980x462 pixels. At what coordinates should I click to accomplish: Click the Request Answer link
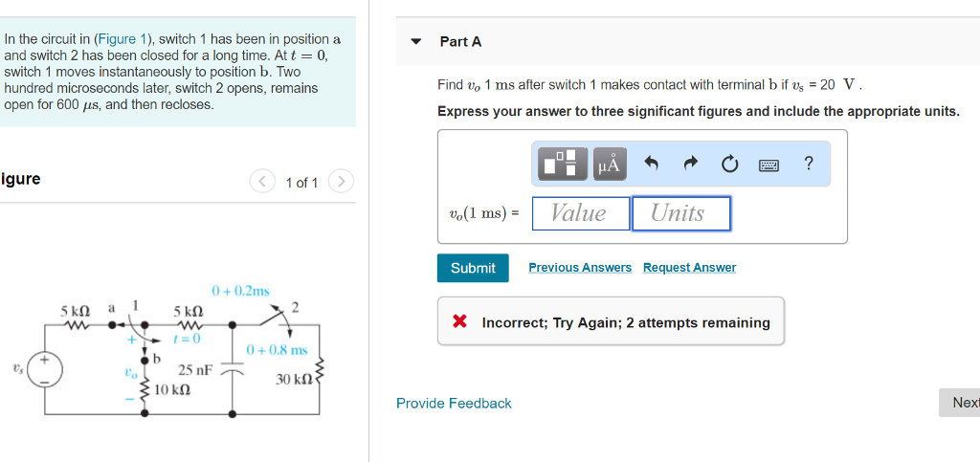pos(689,268)
